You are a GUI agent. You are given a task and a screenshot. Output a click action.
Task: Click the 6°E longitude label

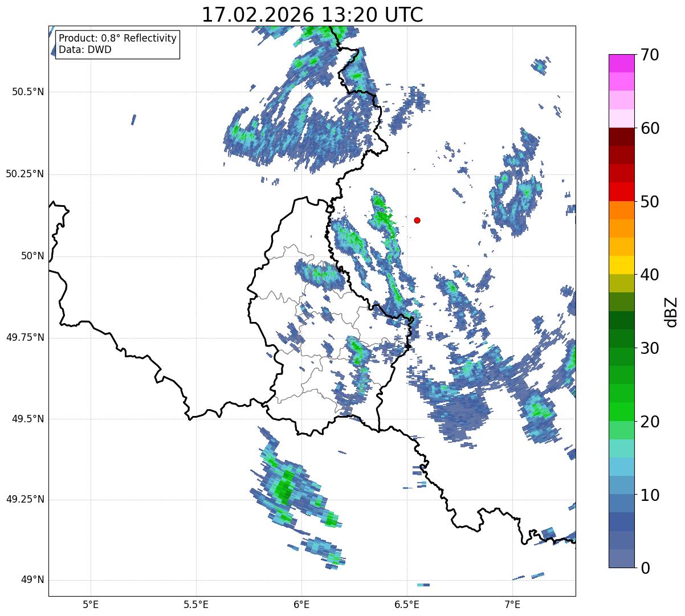tap(301, 604)
